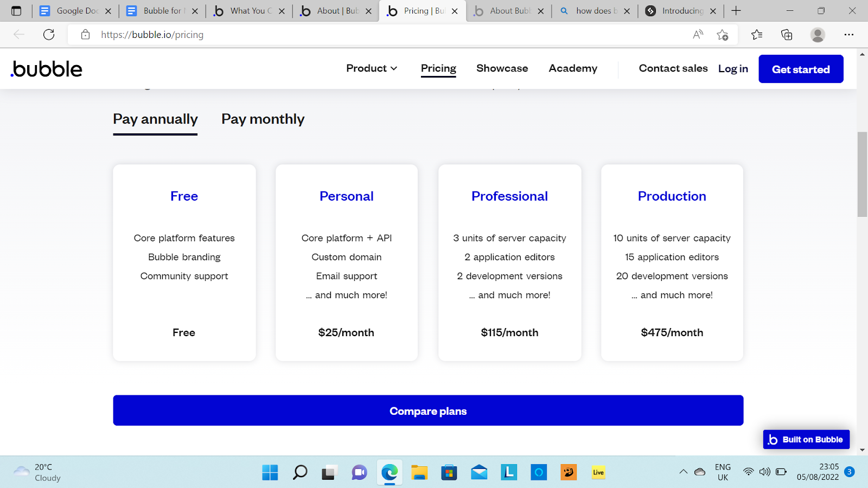
Task: Click Wi-Fi network tray icon
Action: (749, 472)
